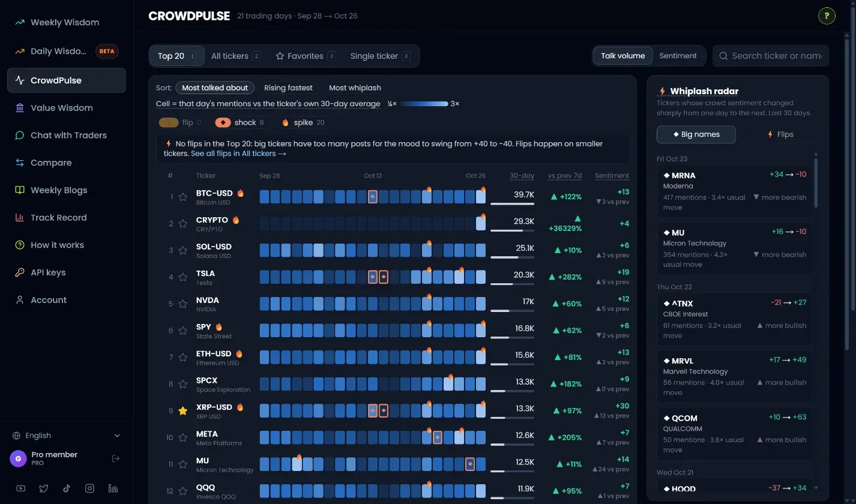Toggle the shock filter chip
Screen dimensions: 856x504
coord(241,122)
